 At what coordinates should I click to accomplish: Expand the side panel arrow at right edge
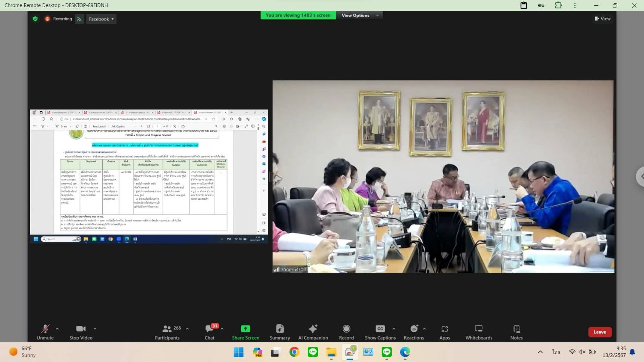click(641, 176)
